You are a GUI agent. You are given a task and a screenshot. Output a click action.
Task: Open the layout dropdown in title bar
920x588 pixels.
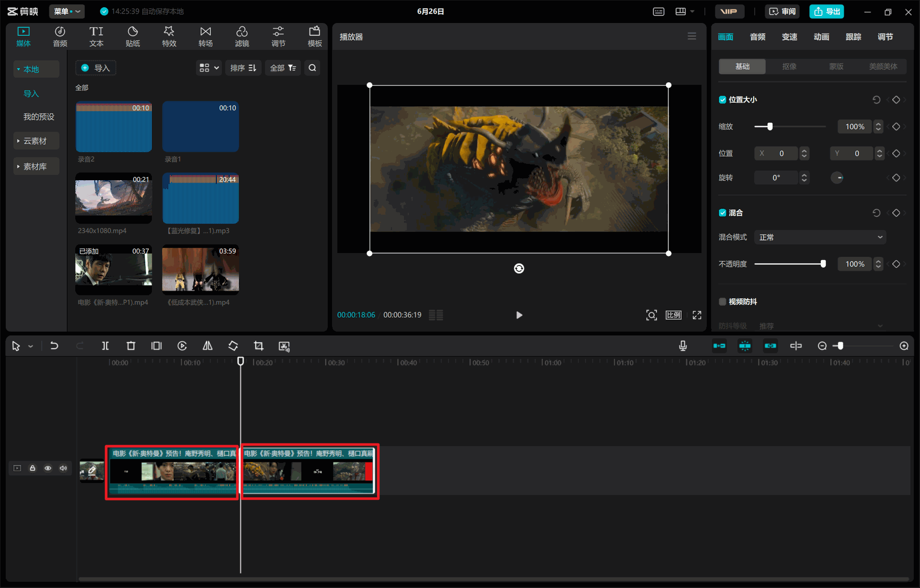685,12
